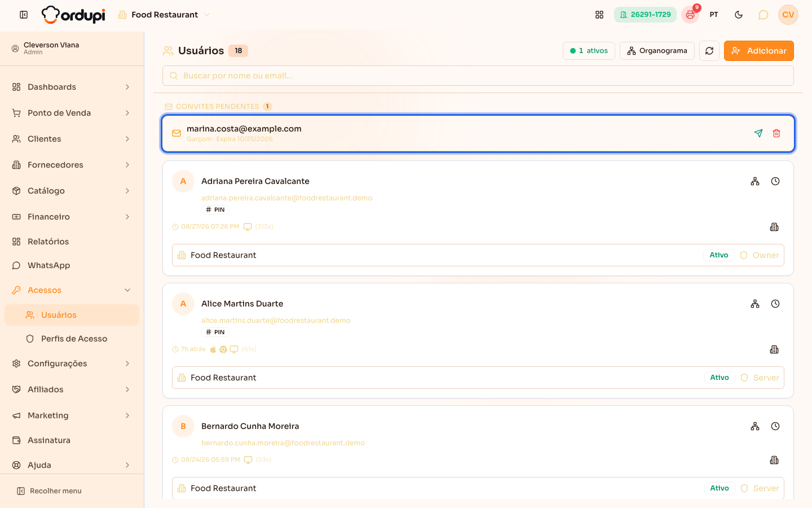Image resolution: width=812 pixels, height=508 pixels.
Task: Open the apps grid icon in header
Action: (x=599, y=15)
